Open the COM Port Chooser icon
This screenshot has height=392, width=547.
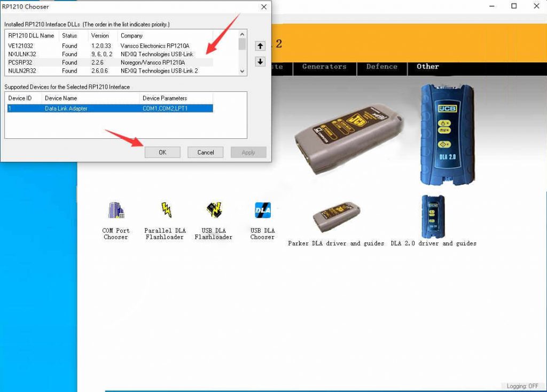(x=116, y=210)
